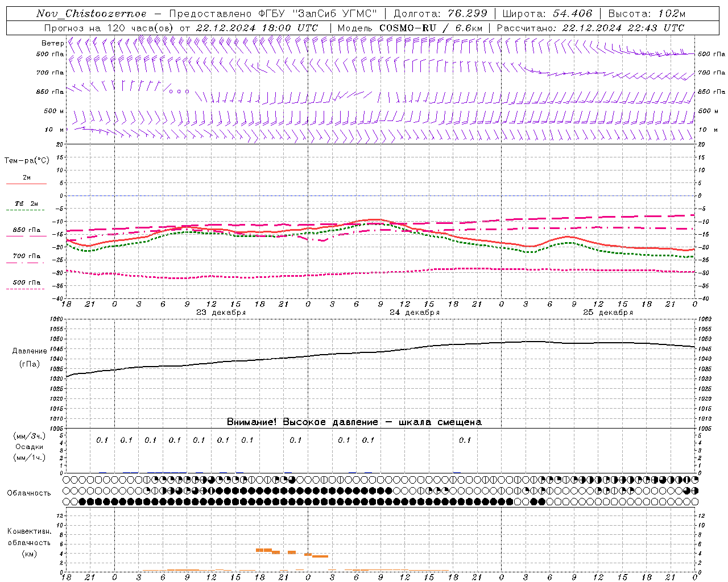Click the date label 23 декабря
The image size is (728, 582).
tap(221, 312)
